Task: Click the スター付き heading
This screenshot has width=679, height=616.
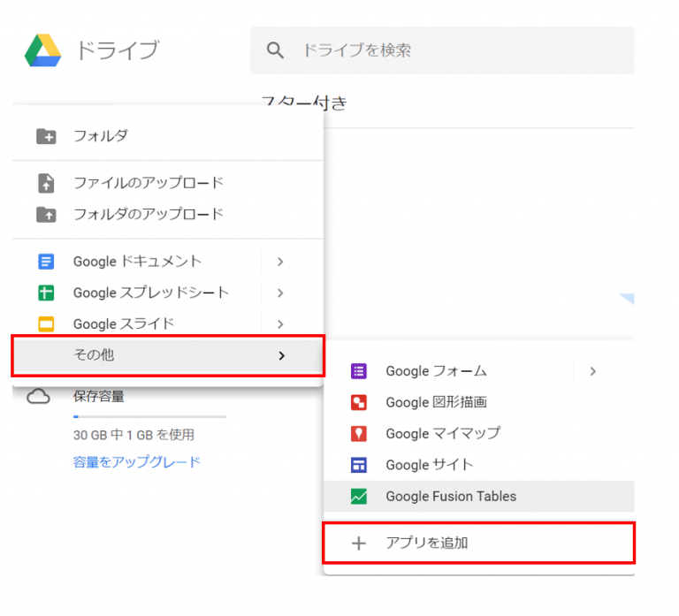Action: [304, 103]
